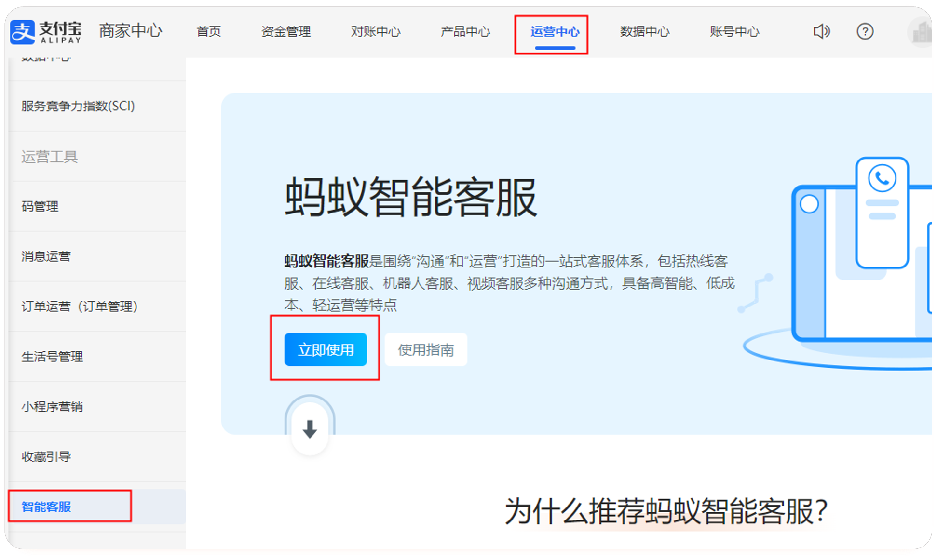Open the 对账中心 section
Image resolution: width=937 pixels, height=560 pixels.
(x=376, y=32)
